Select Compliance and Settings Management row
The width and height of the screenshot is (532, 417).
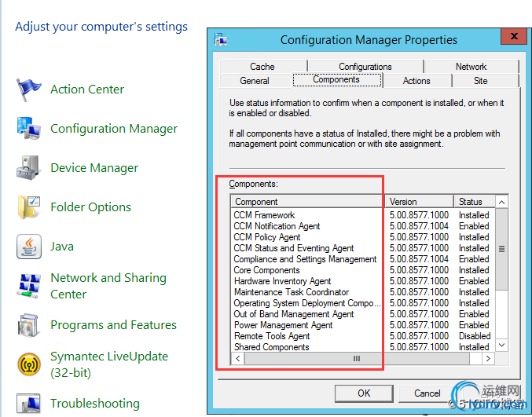point(363,259)
